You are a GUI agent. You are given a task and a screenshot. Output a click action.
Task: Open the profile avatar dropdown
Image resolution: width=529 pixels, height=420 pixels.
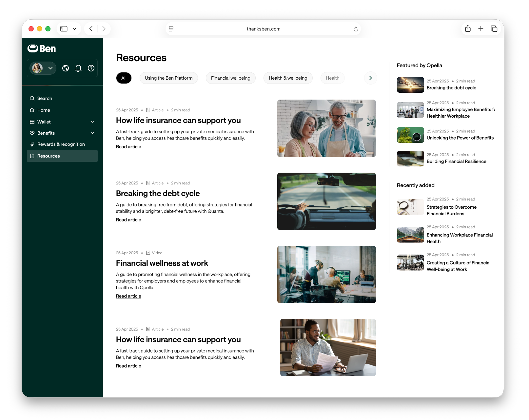click(x=43, y=68)
